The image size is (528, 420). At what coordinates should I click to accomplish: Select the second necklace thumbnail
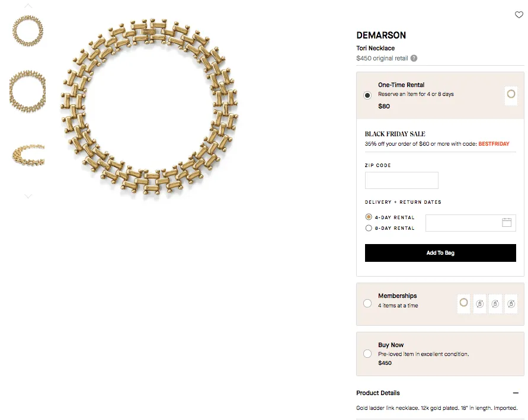point(27,90)
